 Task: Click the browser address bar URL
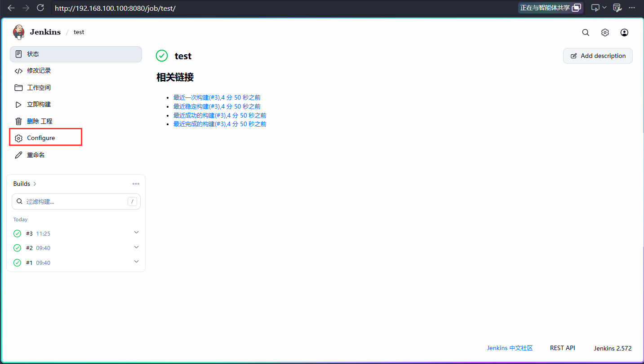tap(115, 8)
